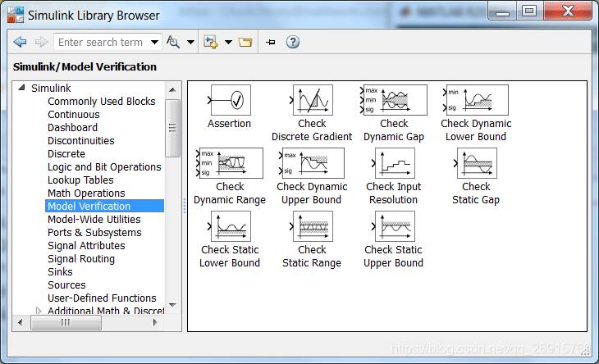Select the Assertion block icon
The height and width of the screenshot is (364, 599).
229,100
